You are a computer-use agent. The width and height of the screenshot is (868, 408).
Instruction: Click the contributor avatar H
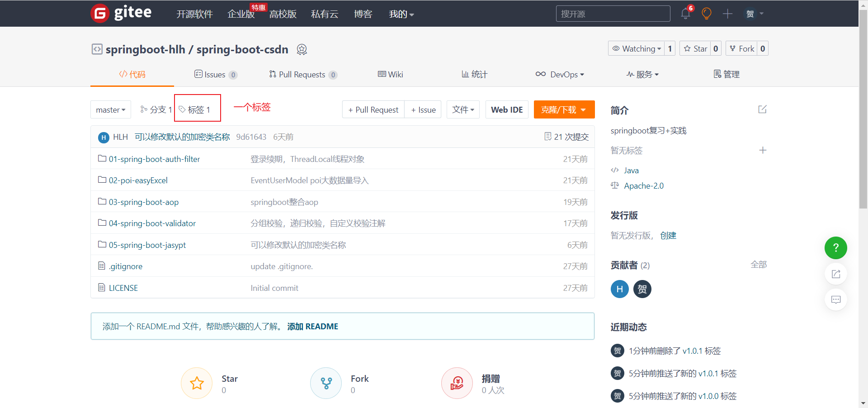pyautogui.click(x=620, y=289)
